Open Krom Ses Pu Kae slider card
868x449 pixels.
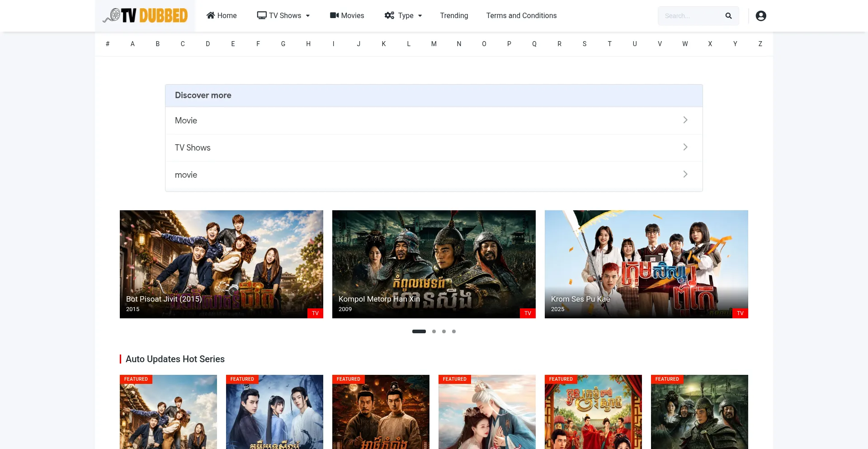coord(646,264)
